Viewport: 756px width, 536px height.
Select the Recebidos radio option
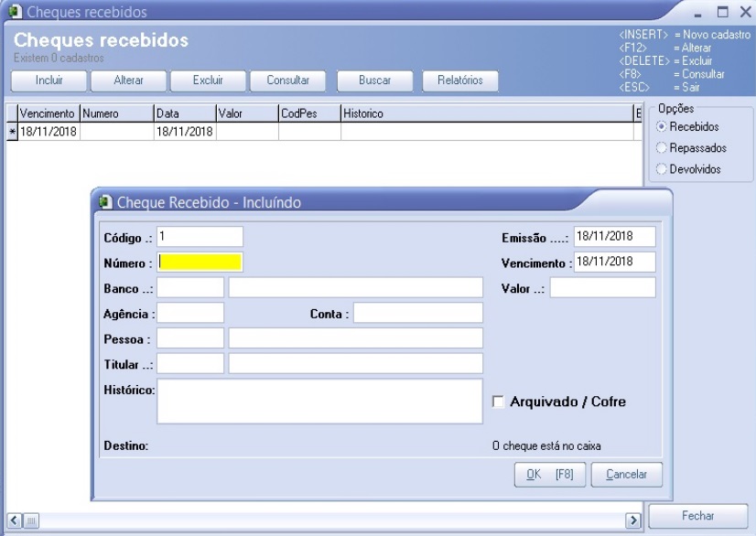point(663,126)
